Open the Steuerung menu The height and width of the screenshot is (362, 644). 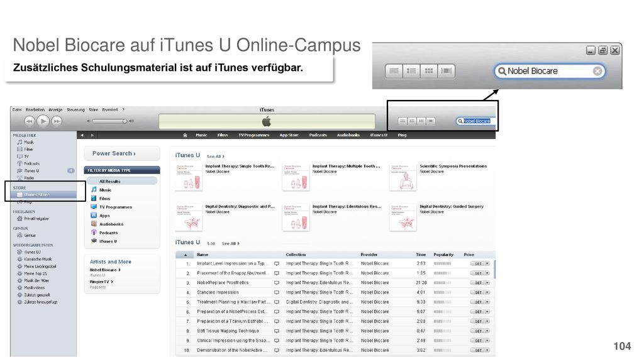pyautogui.click(x=75, y=110)
